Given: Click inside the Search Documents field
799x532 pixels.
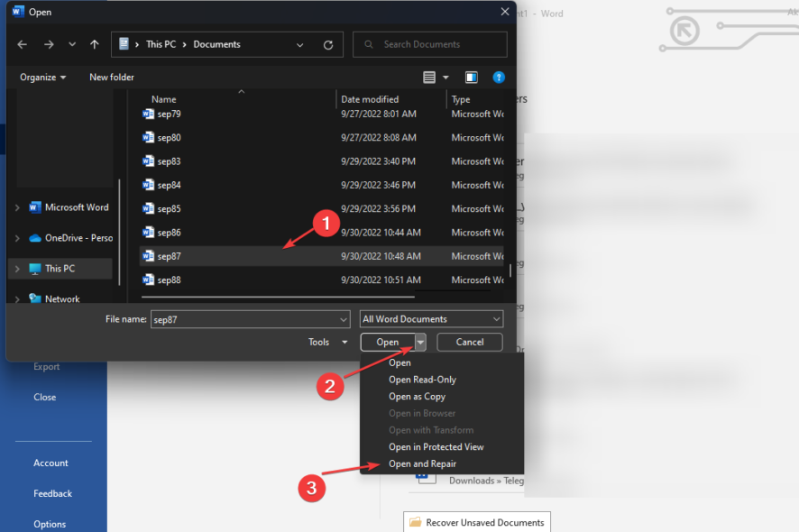Looking at the screenshot, I should [x=429, y=43].
